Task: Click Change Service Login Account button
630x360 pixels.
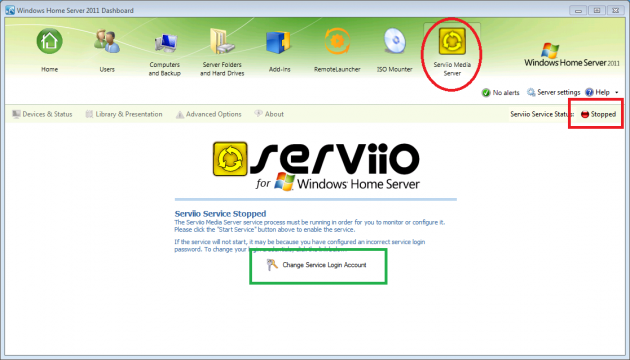Action: click(317, 265)
